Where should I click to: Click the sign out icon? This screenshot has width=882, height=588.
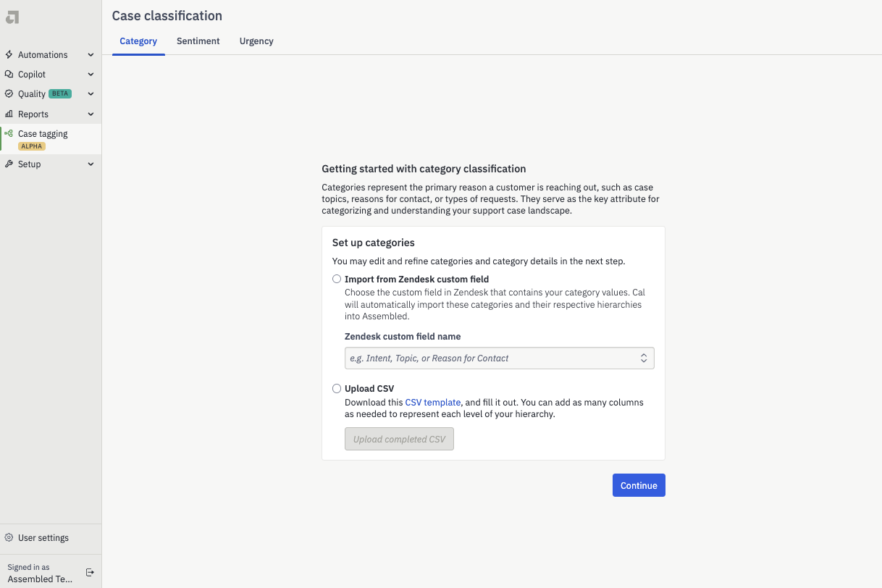pos(90,573)
